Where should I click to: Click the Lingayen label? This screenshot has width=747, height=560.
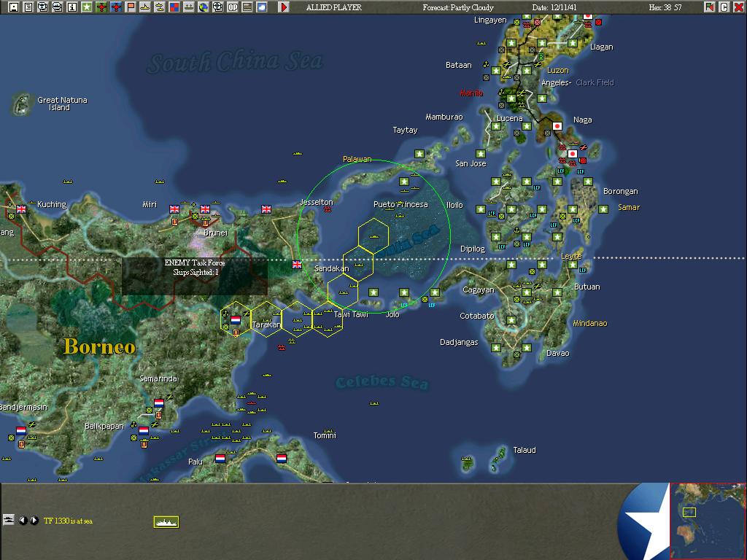[x=490, y=20]
